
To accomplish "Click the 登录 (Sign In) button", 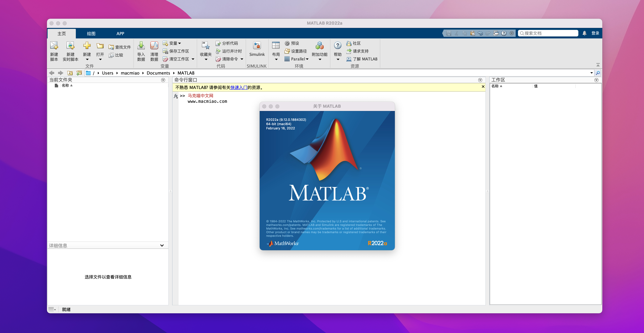I will tap(595, 33).
